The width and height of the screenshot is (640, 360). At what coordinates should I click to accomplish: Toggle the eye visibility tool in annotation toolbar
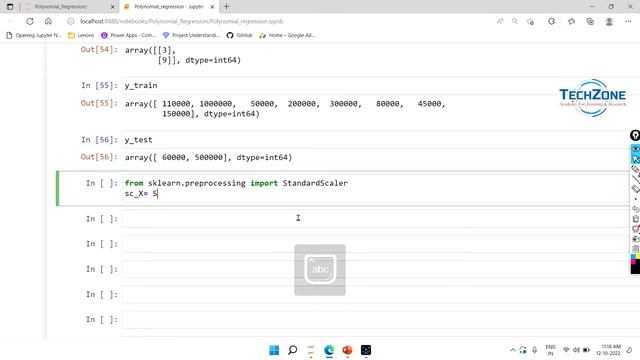click(636, 149)
